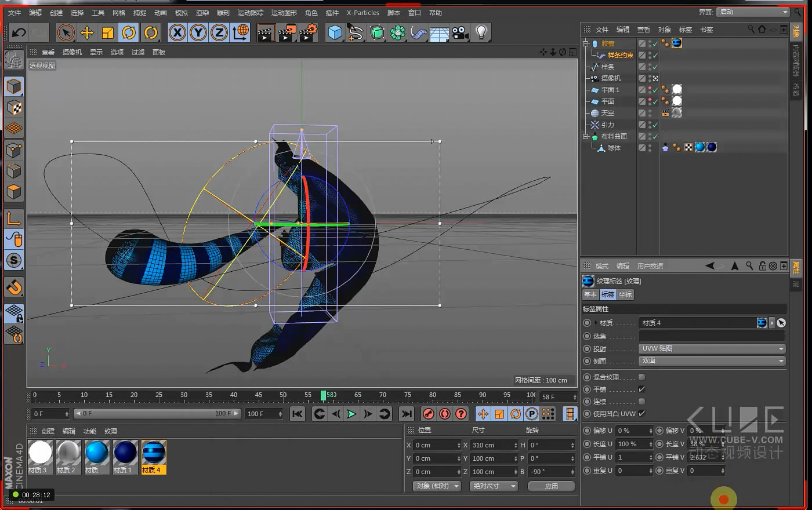
Task: Open the 渲染 menu
Action: (202, 13)
